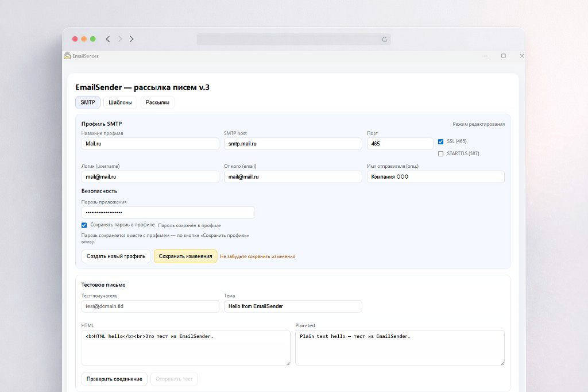Maximize the EmailSender window
The image size is (588, 392).
pyautogui.click(x=504, y=56)
